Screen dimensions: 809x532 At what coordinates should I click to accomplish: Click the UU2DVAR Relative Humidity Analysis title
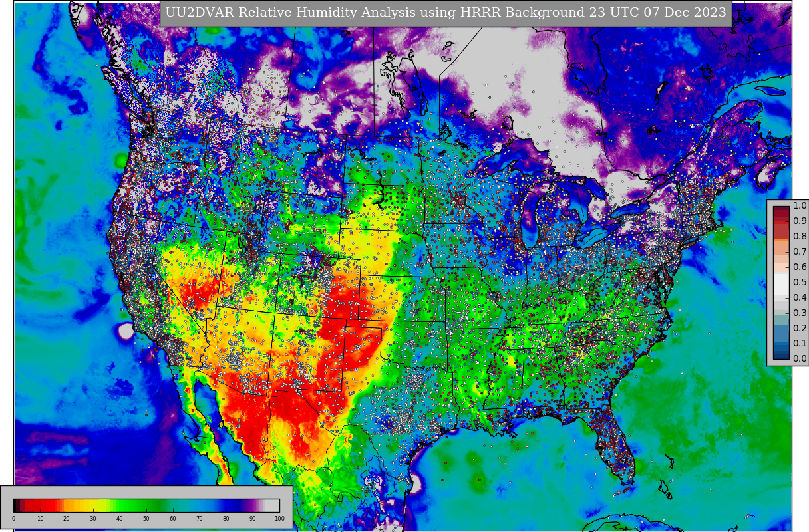click(446, 13)
